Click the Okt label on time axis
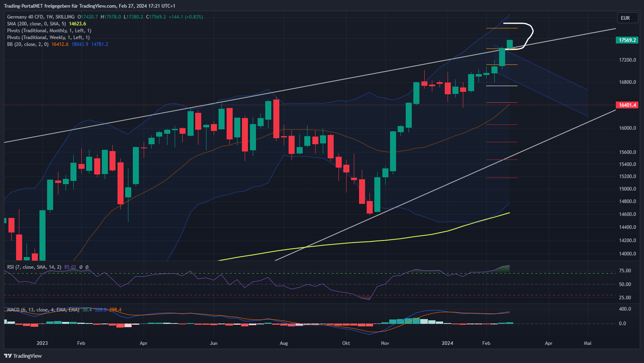Screen dimensions: 644x363 point(346,343)
